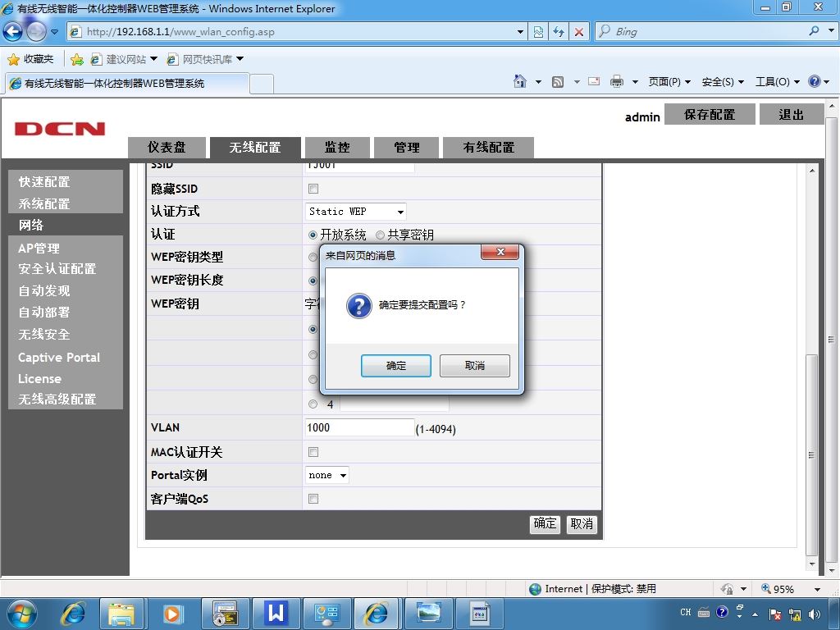Select the 共享密钥 radio button
The height and width of the screenshot is (630, 840).
(x=380, y=235)
